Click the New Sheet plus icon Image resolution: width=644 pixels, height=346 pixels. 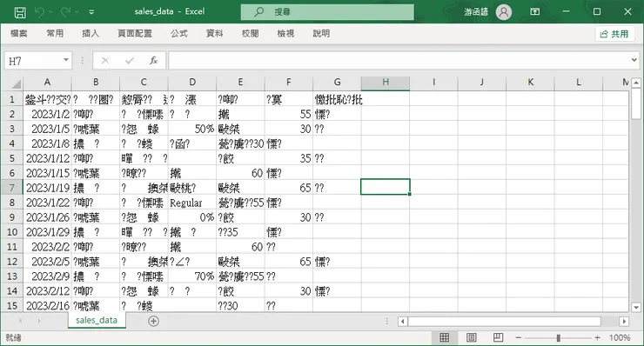(154, 321)
